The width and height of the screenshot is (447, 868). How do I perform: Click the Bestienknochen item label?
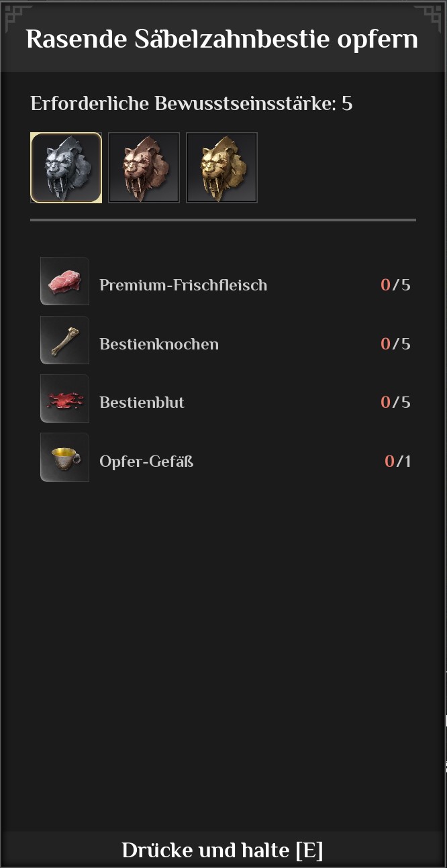[159, 344]
